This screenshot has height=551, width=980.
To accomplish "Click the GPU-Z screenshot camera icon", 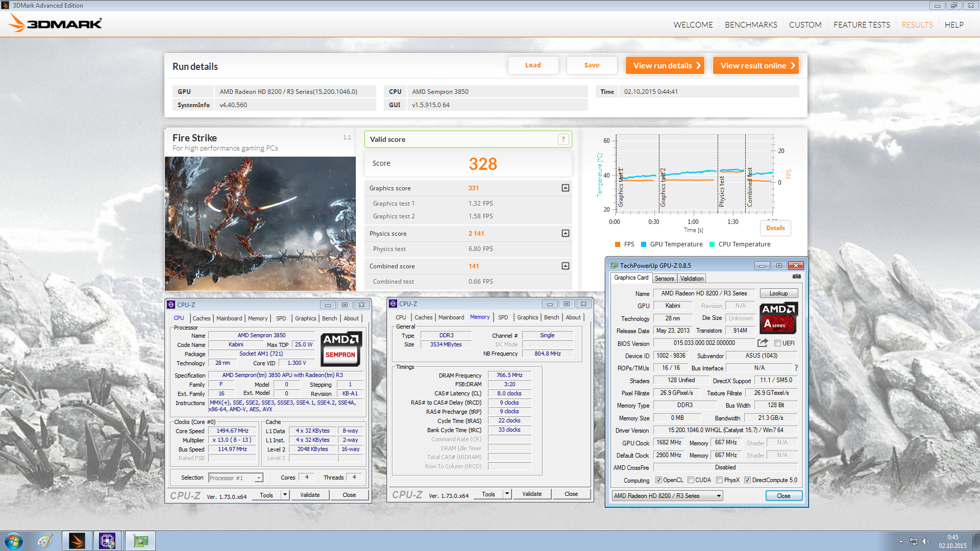I will (796, 277).
